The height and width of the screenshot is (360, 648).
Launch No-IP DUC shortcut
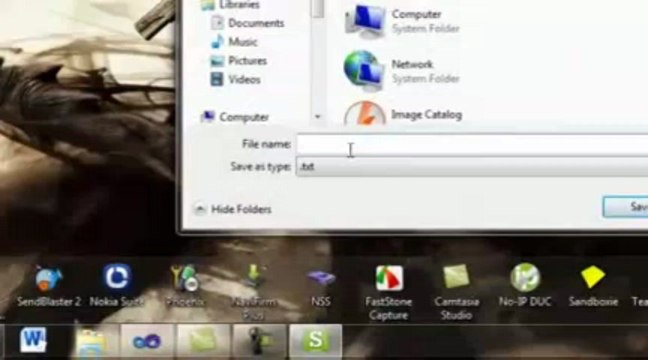(525, 286)
